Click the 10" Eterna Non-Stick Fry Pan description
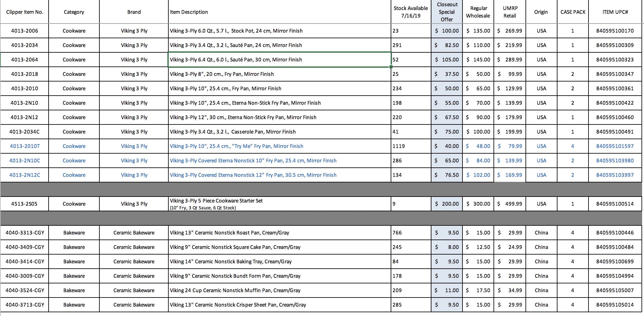The height and width of the screenshot is (316, 644). 280,103
